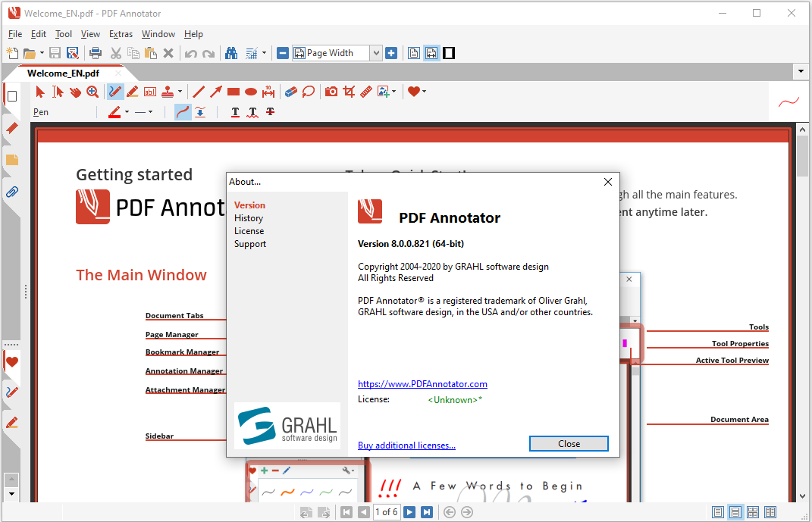The image size is (812, 522).
Task: Create a new document via toolbar icon
Action: pyautogui.click(x=12, y=53)
